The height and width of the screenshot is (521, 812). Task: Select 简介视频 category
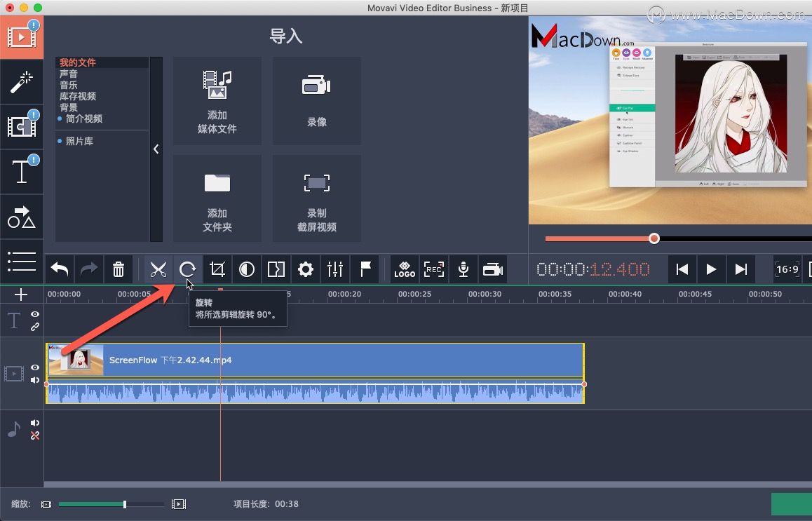click(x=84, y=119)
